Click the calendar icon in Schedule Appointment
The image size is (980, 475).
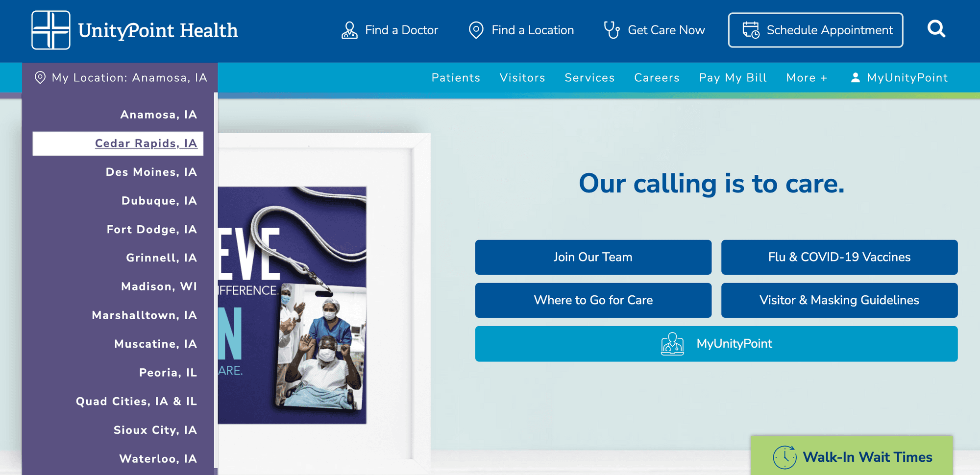(x=750, y=30)
